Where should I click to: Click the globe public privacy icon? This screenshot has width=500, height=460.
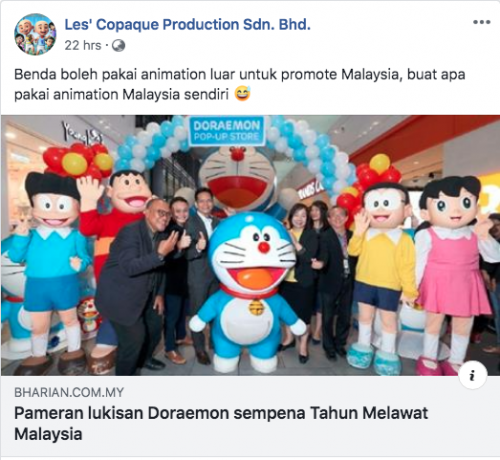(118, 46)
